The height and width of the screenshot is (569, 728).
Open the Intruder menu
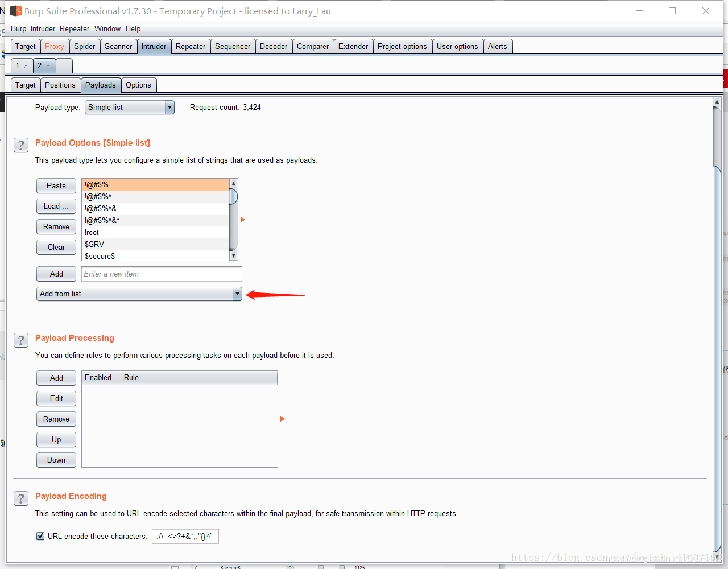pyautogui.click(x=43, y=28)
